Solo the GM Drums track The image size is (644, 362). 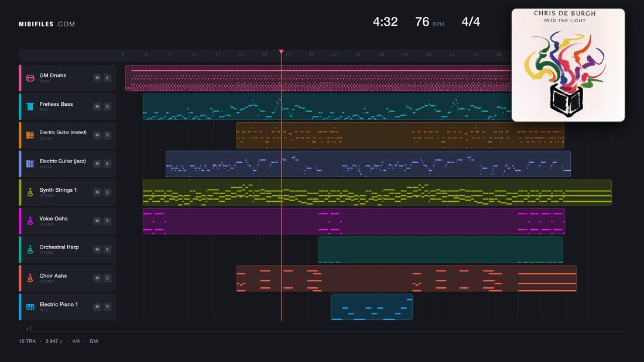[107, 78]
